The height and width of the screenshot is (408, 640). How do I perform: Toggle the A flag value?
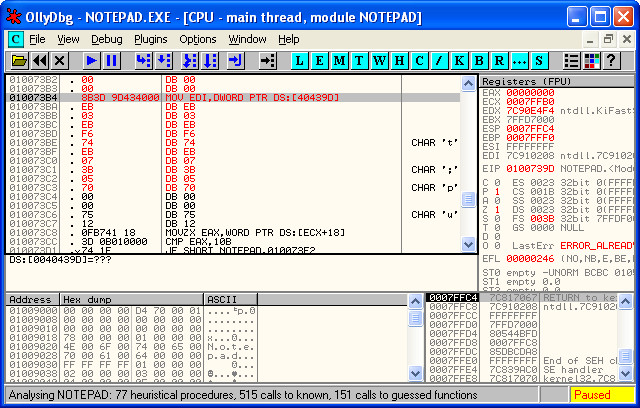tap(497, 200)
